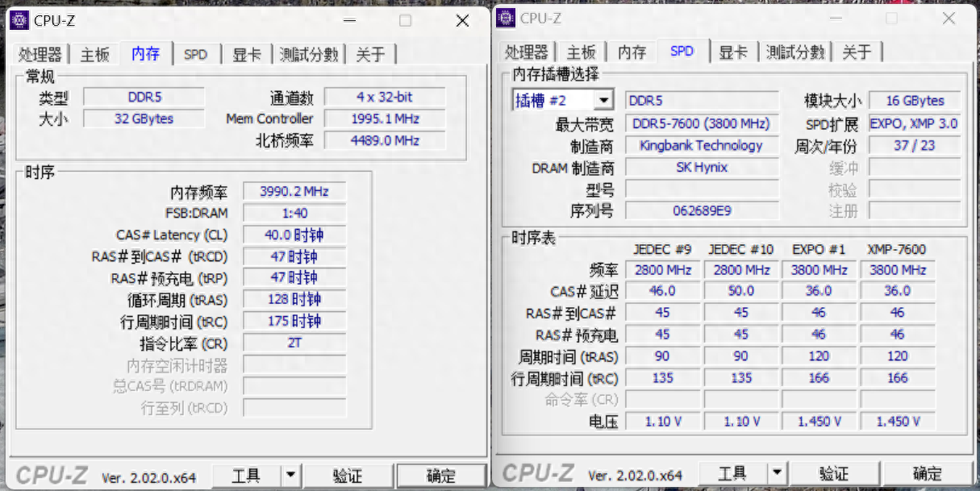Close the left CPU-Z window
This screenshot has height=491, width=980.
(462, 21)
